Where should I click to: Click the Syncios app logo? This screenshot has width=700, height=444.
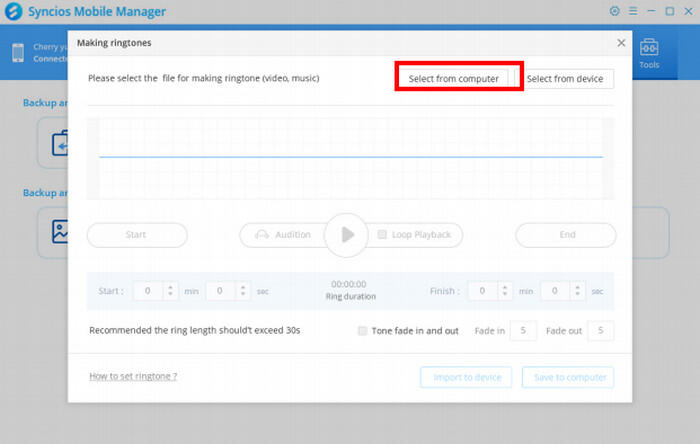click(12, 12)
